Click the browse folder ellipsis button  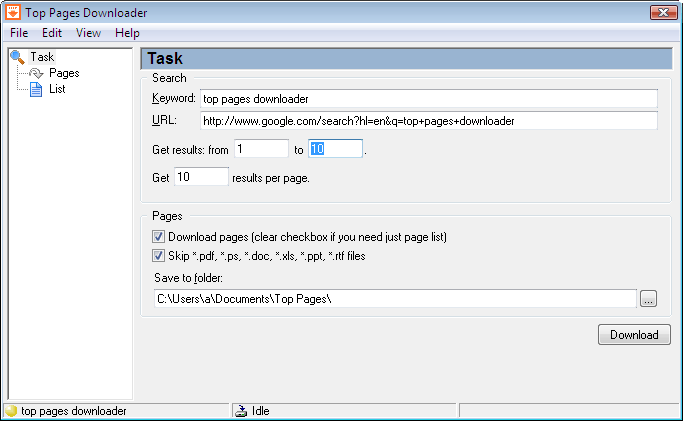(x=648, y=299)
